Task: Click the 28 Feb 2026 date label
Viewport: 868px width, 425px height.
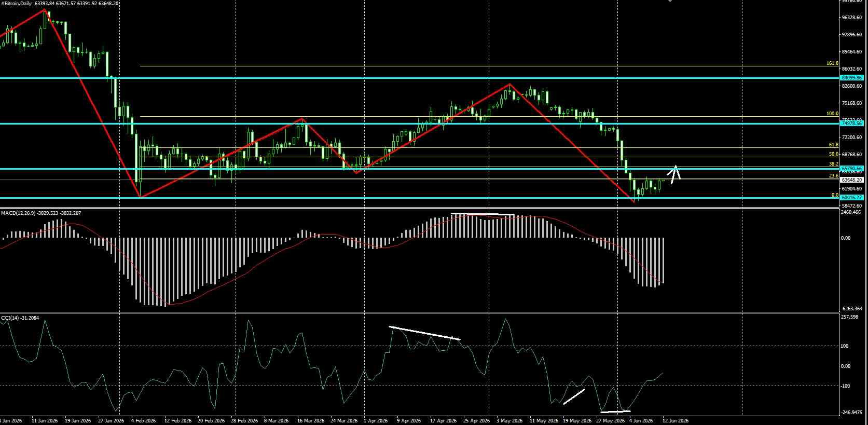Action: (244, 421)
